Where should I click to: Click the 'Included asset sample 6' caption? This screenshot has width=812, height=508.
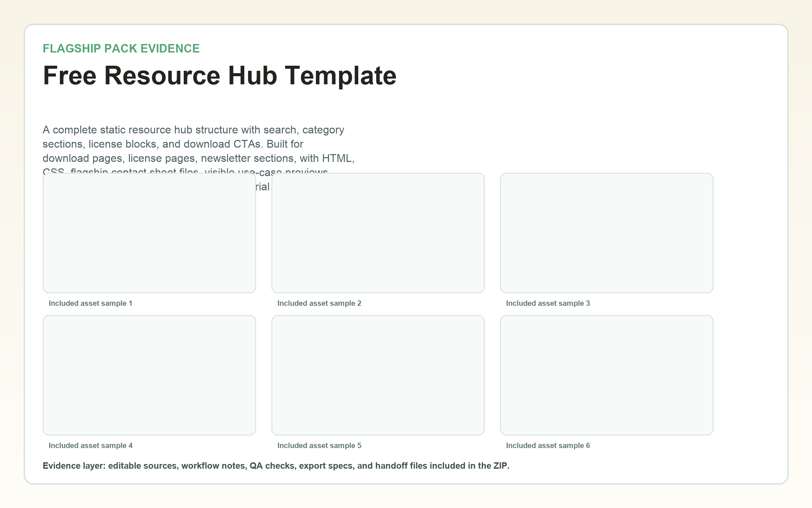[548, 446]
